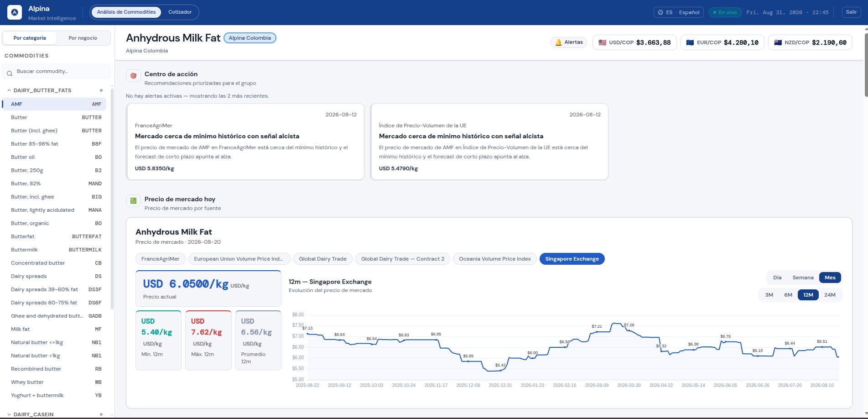Open the Cotizador tab

[180, 12]
